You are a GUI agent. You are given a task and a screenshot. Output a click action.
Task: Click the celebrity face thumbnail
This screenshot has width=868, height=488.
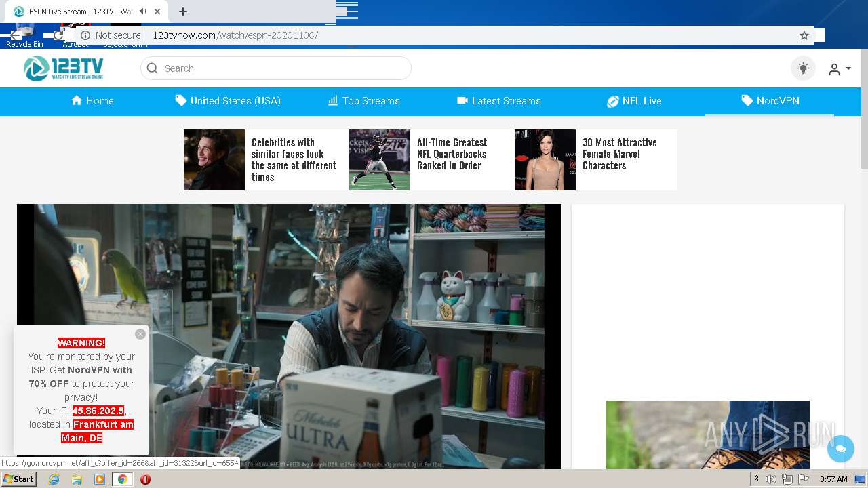(x=214, y=160)
